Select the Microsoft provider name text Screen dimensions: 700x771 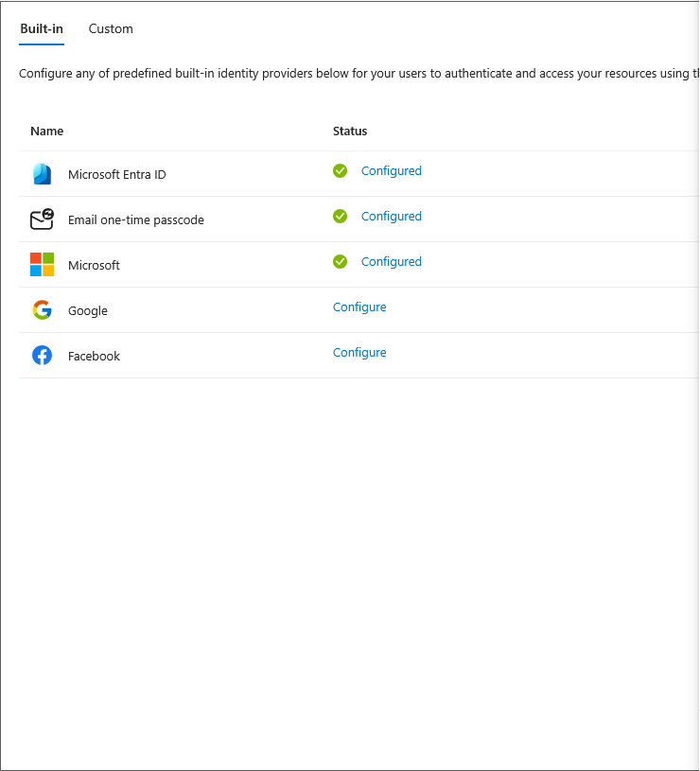point(94,266)
